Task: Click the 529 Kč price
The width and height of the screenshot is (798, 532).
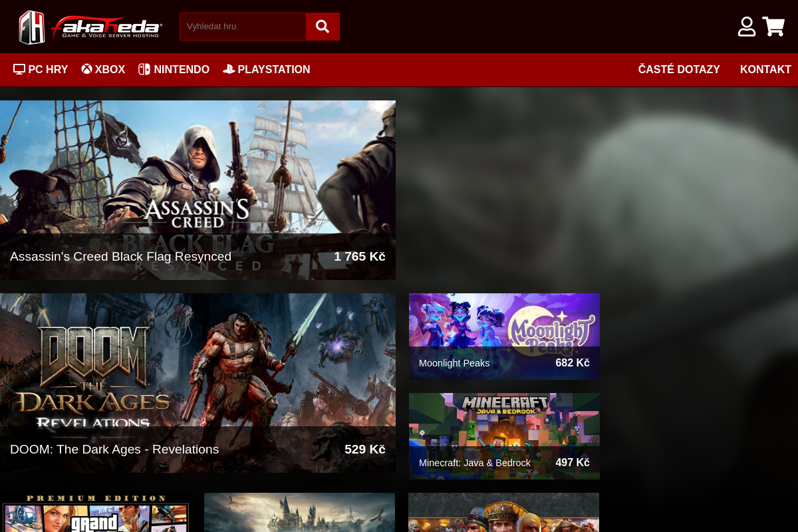Action: coord(365,450)
